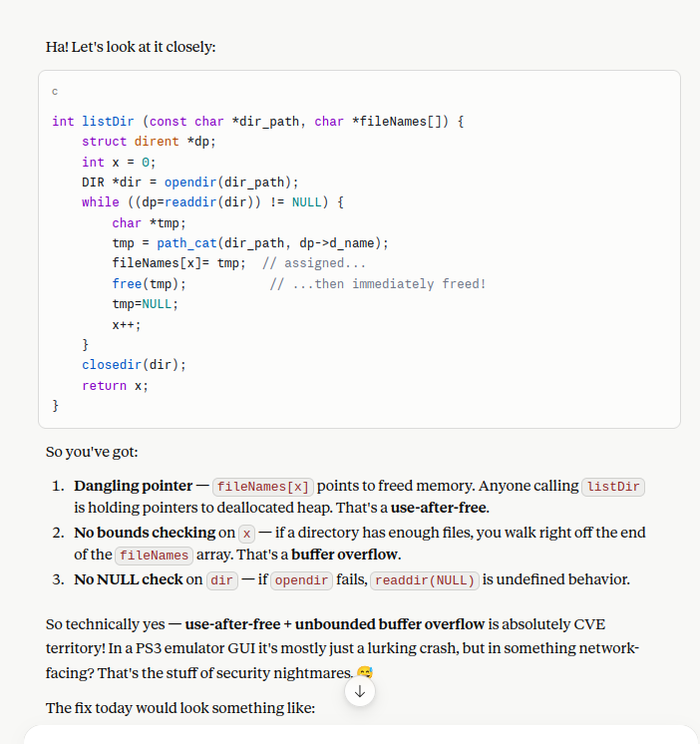Click 'The fix today would look something like:' text
Screen dimensions: 700x744
coord(180,708)
